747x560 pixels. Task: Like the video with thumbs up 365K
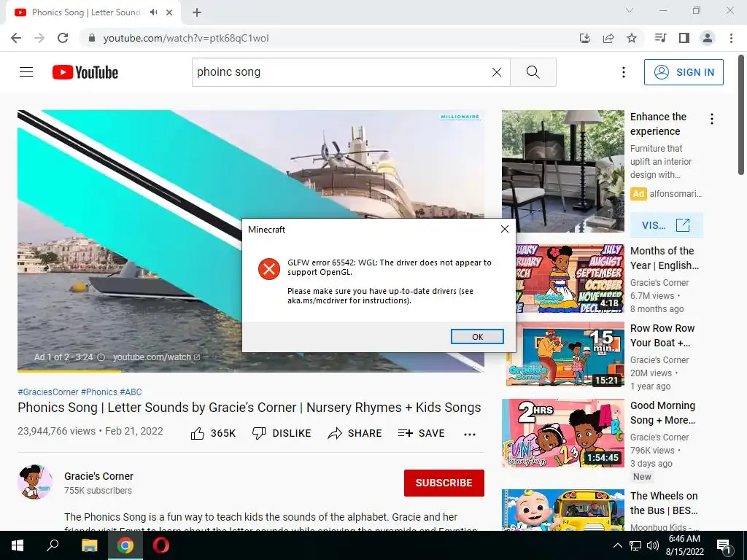[x=213, y=433]
